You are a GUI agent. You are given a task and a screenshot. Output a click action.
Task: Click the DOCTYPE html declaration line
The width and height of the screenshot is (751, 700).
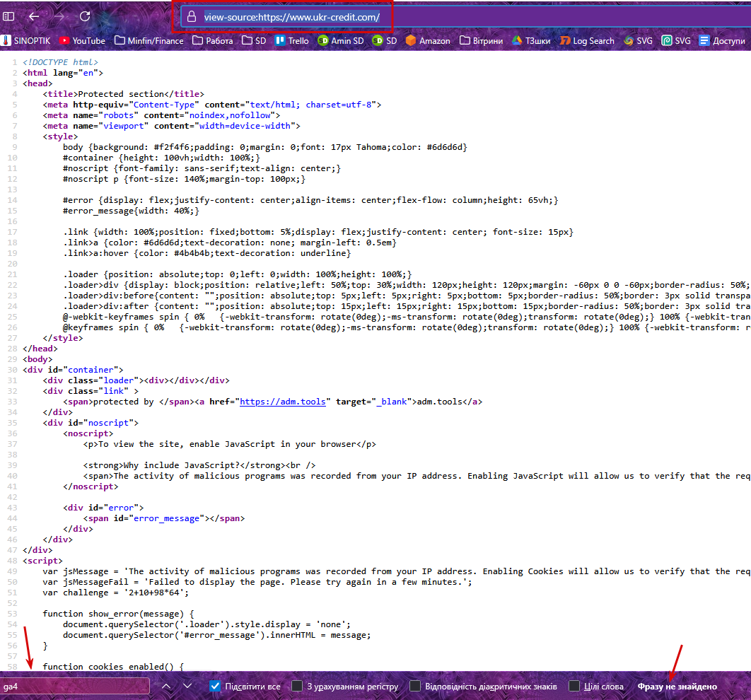pos(60,62)
